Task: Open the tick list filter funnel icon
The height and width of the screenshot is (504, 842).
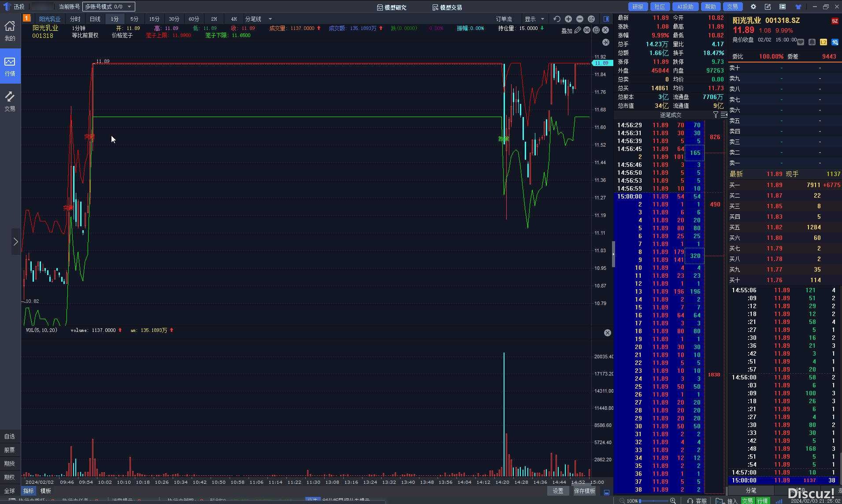Action: click(716, 114)
